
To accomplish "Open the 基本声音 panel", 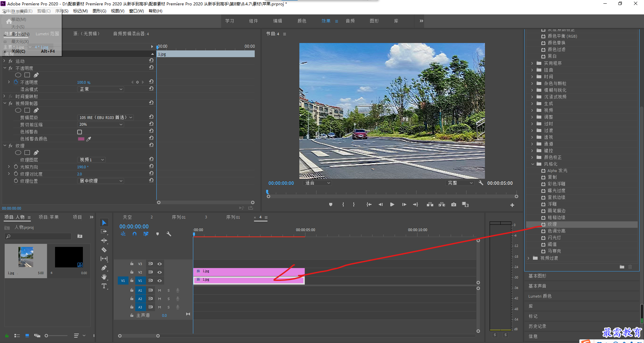I will (x=537, y=286).
